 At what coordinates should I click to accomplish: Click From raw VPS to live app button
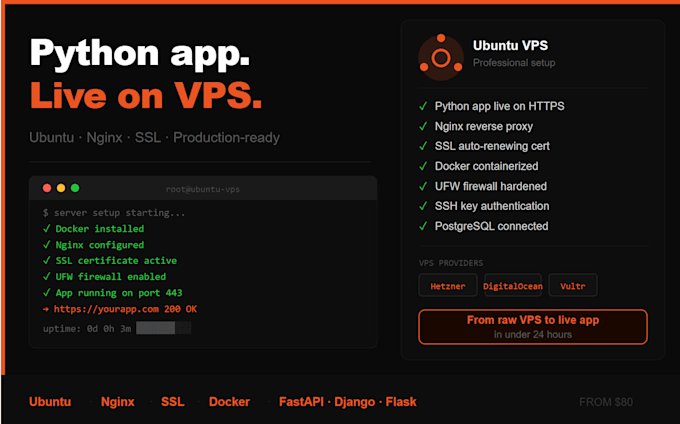[533, 327]
